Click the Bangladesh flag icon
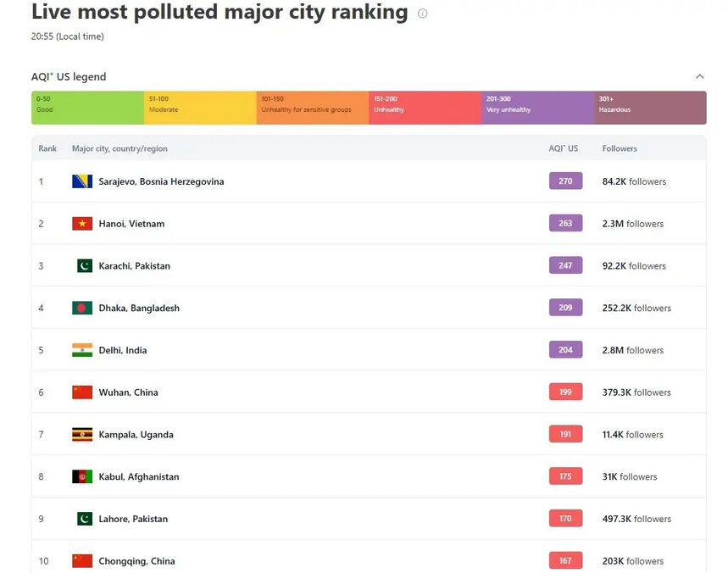Screen dimensions: 728x573 [82, 308]
